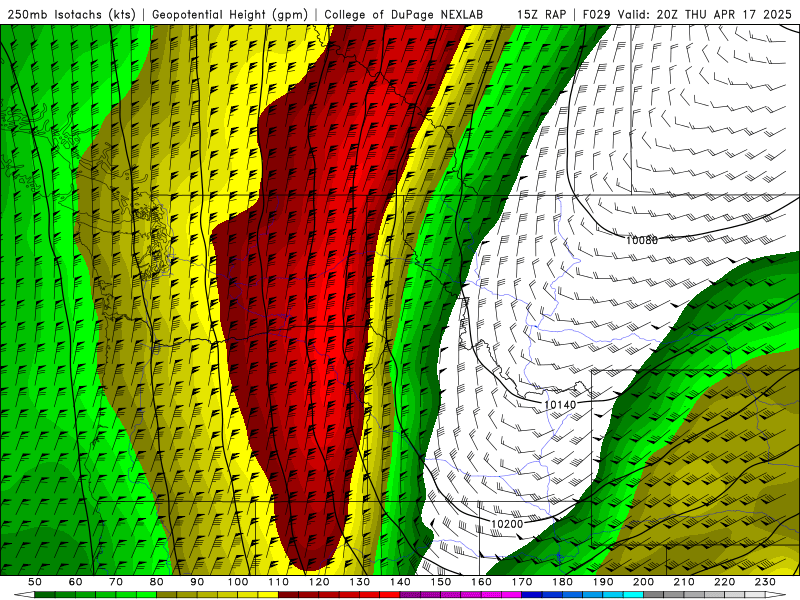
Task: Click the legend value 170
Action: coord(522,582)
